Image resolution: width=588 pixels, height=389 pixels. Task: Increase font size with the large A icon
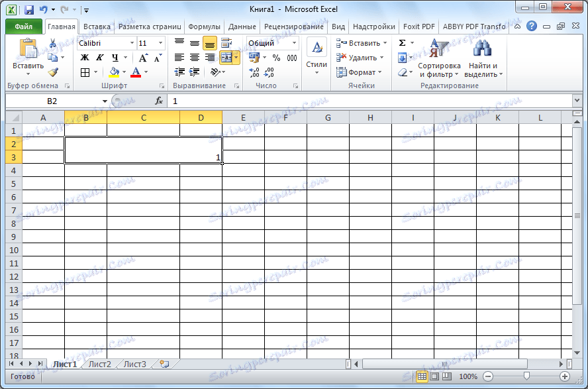pos(143,58)
